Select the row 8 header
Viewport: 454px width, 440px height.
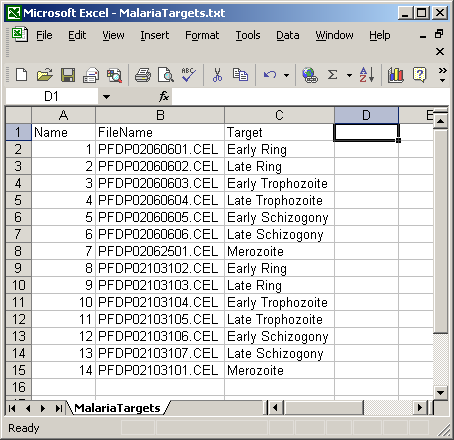pos(18,251)
